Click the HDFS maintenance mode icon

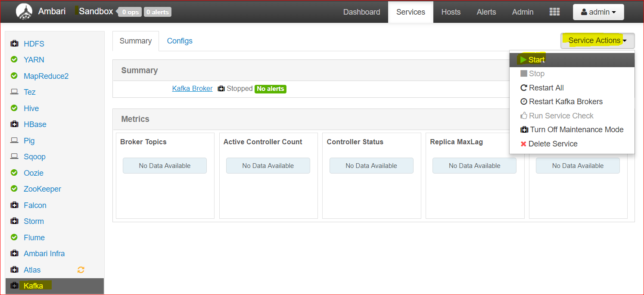(x=14, y=44)
